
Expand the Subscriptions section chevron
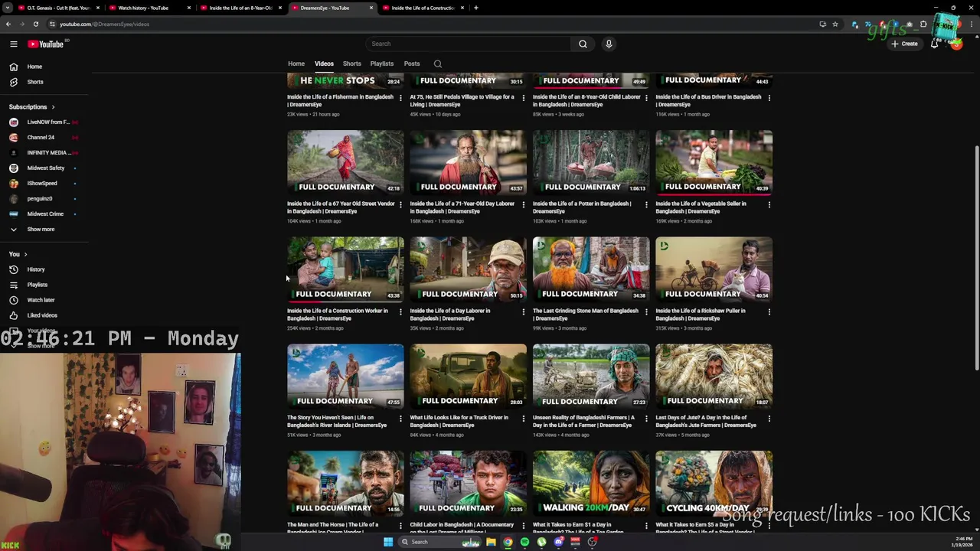53,107
